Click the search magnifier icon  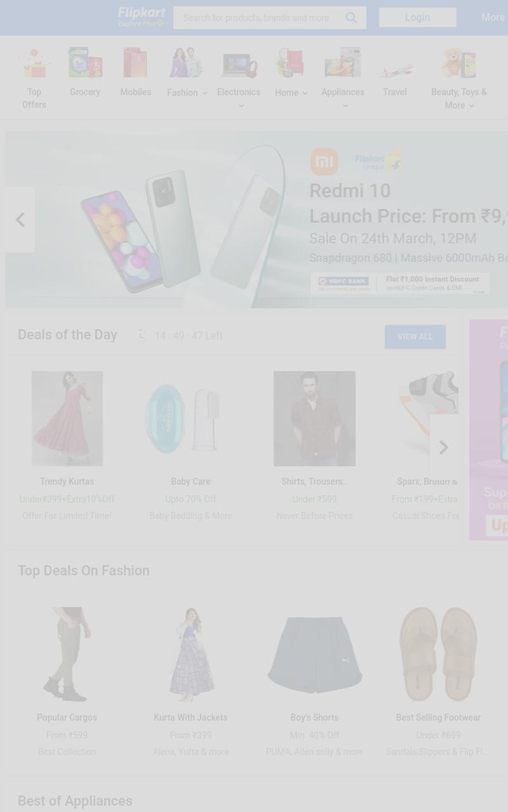(x=351, y=18)
